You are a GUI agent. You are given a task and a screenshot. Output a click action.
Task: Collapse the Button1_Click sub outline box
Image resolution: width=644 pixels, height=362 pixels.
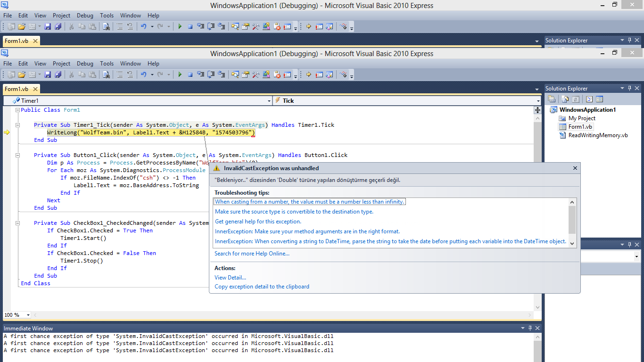17,155
